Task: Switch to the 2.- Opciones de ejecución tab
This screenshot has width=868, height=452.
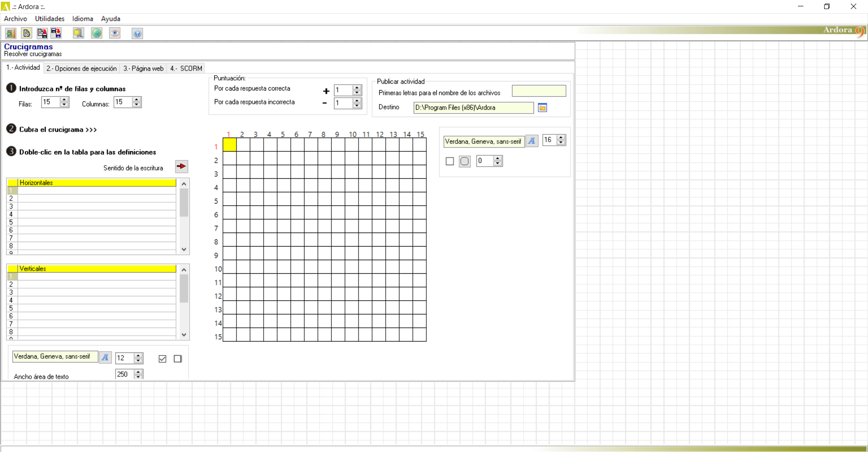Action: click(x=81, y=68)
